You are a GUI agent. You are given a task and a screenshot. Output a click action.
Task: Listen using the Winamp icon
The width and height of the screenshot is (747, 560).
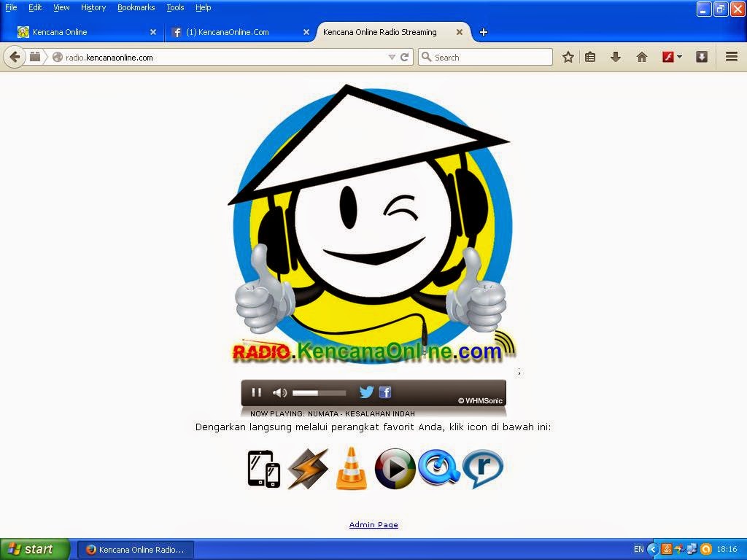pos(308,469)
